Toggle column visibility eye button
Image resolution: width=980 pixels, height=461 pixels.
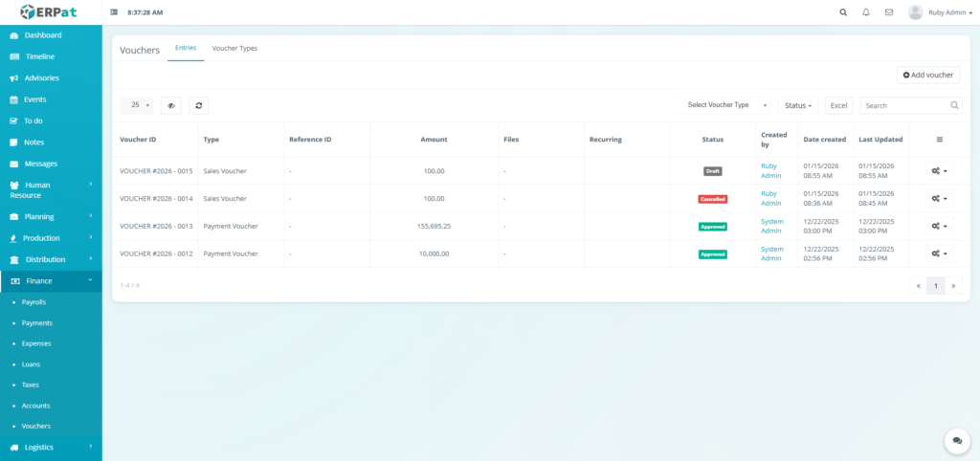click(171, 105)
